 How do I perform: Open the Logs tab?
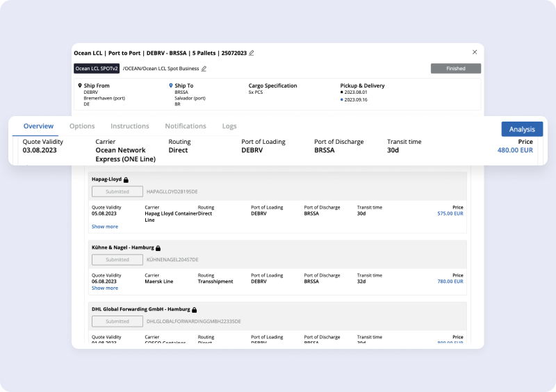[229, 126]
